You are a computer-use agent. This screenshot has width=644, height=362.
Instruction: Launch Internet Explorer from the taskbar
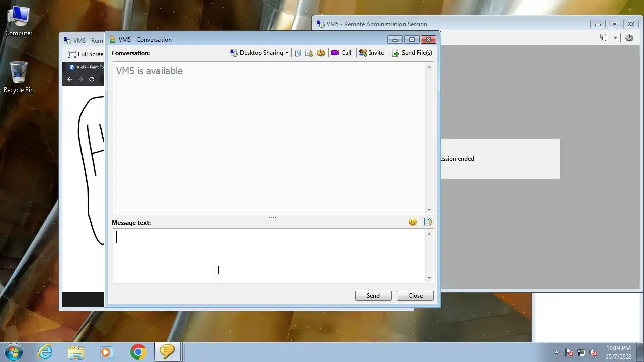tap(45, 352)
